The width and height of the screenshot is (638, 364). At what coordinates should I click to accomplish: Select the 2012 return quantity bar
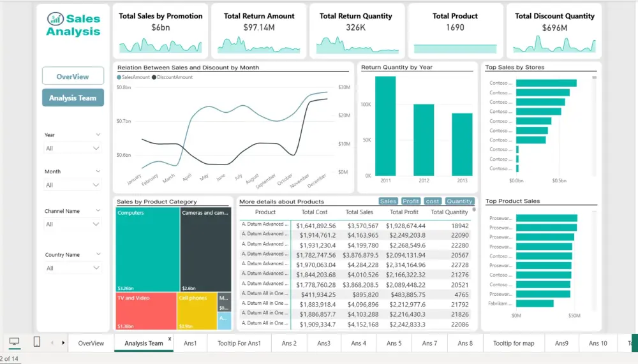(x=424, y=140)
